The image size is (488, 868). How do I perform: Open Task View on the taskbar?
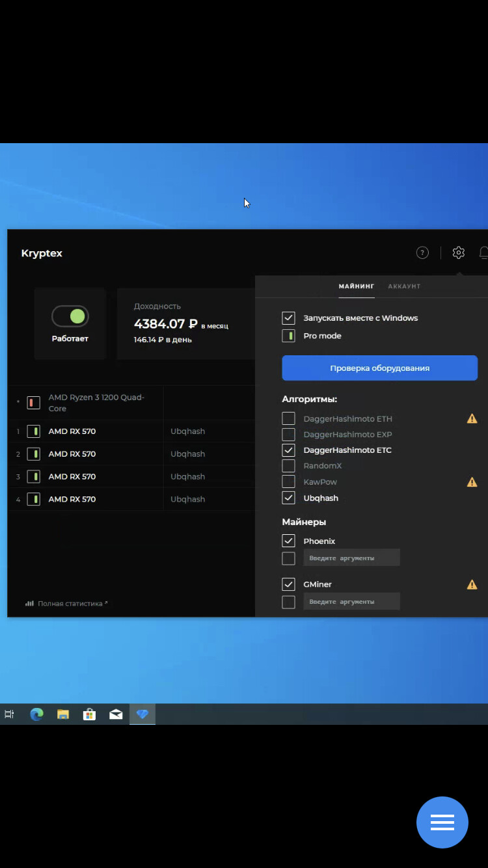tap(9, 714)
